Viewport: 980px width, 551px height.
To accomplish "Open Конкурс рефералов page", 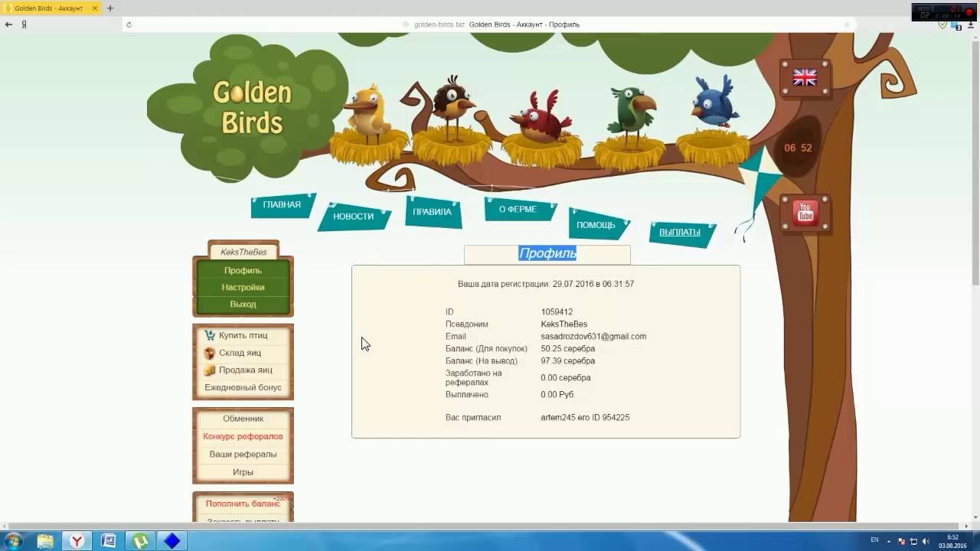I will point(243,437).
